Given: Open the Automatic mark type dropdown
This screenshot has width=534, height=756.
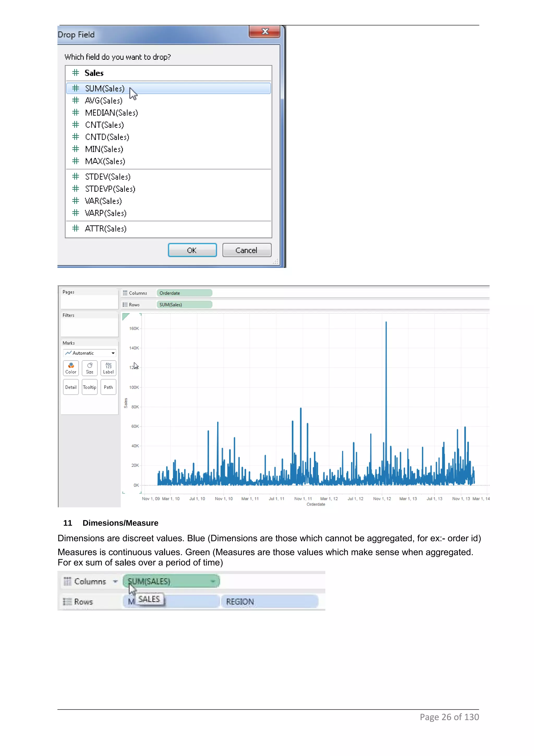Looking at the screenshot, I should click(113, 353).
